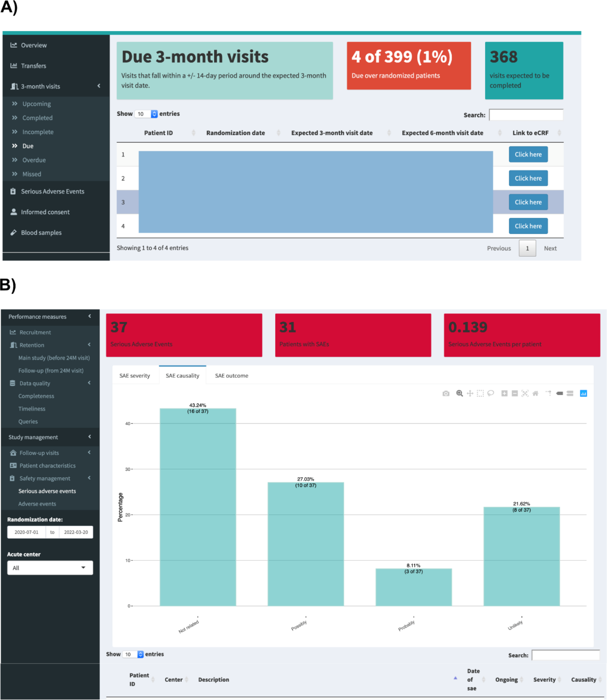The height and width of the screenshot is (700, 607).
Task: Collapse the 3-month visits submenu chevron
Action: click(x=99, y=86)
